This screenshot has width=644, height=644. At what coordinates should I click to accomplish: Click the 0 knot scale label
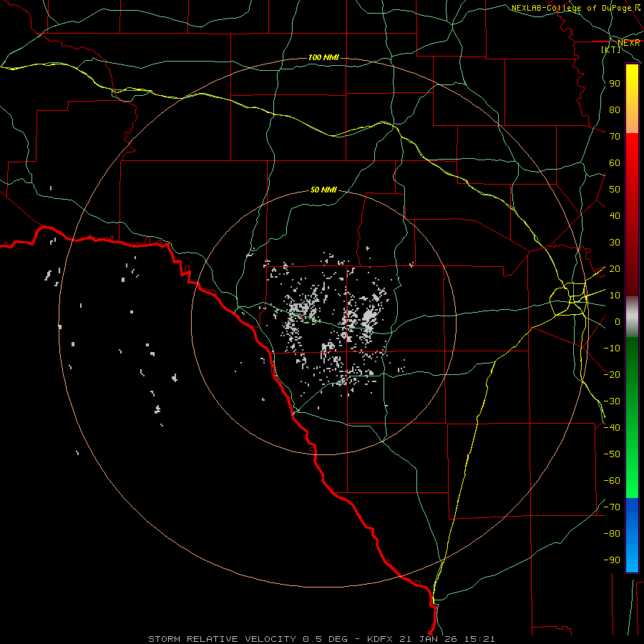[618, 322]
